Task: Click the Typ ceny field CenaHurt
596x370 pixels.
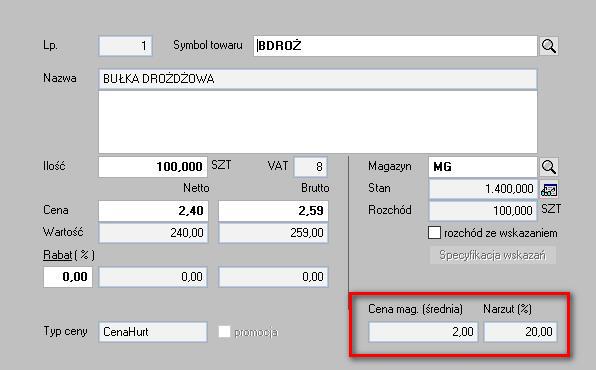Action: (x=153, y=332)
